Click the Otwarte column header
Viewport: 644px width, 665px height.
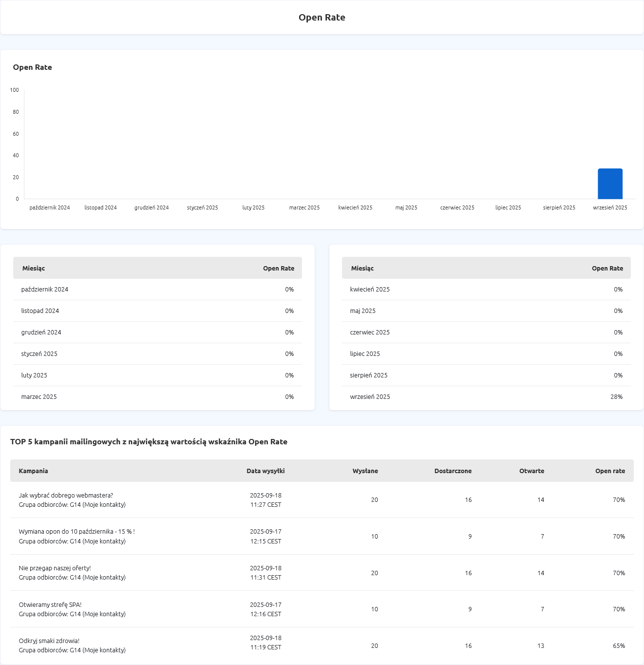531,471
